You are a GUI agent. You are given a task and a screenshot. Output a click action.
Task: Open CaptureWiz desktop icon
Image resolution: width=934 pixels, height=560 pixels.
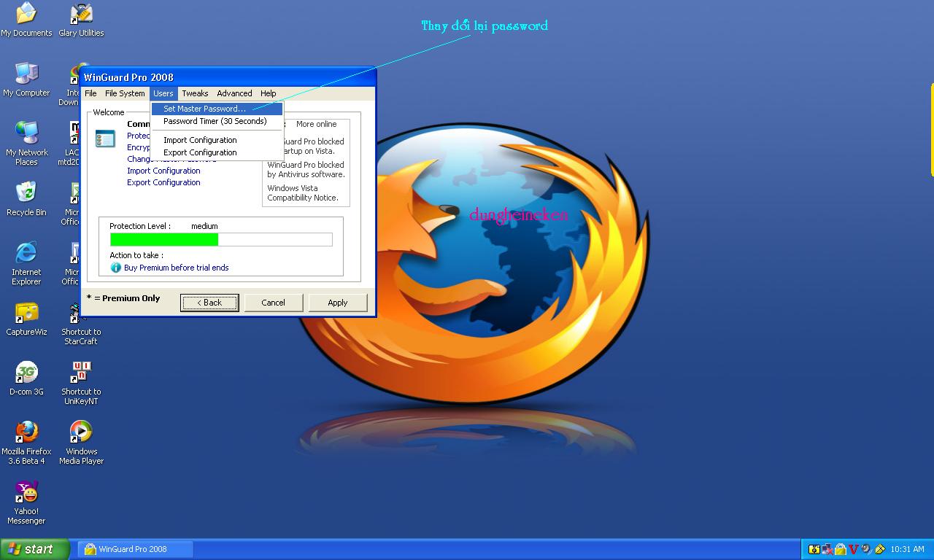click(x=26, y=319)
